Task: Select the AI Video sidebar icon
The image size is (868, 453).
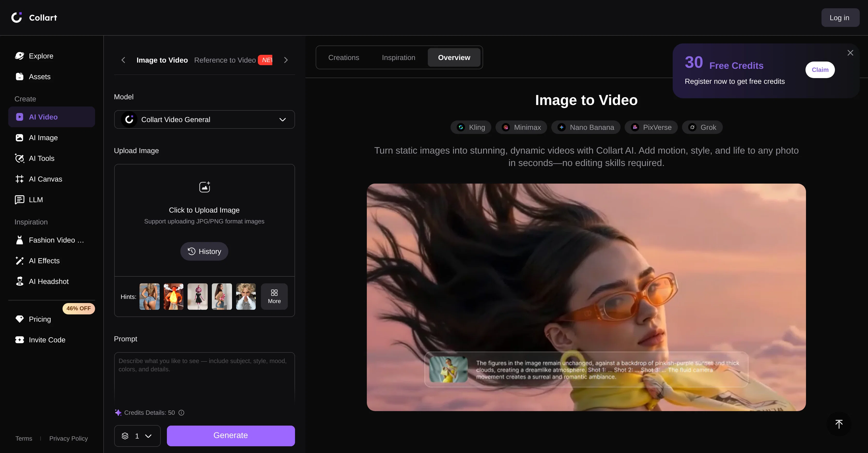Action: (x=20, y=117)
